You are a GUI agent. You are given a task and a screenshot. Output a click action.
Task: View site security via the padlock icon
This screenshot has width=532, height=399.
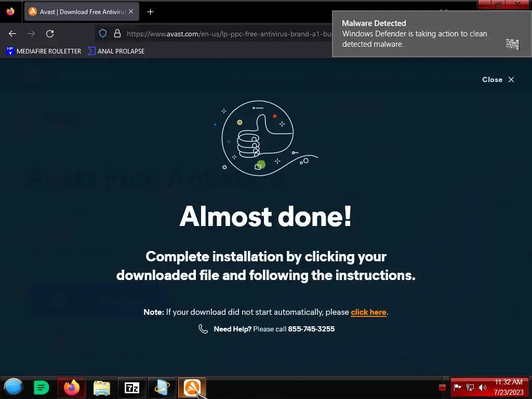[x=117, y=33]
